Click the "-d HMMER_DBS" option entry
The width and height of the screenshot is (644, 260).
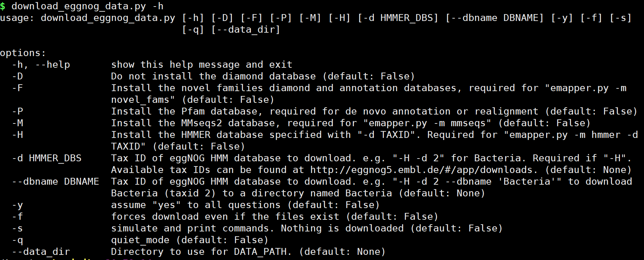tap(47, 158)
